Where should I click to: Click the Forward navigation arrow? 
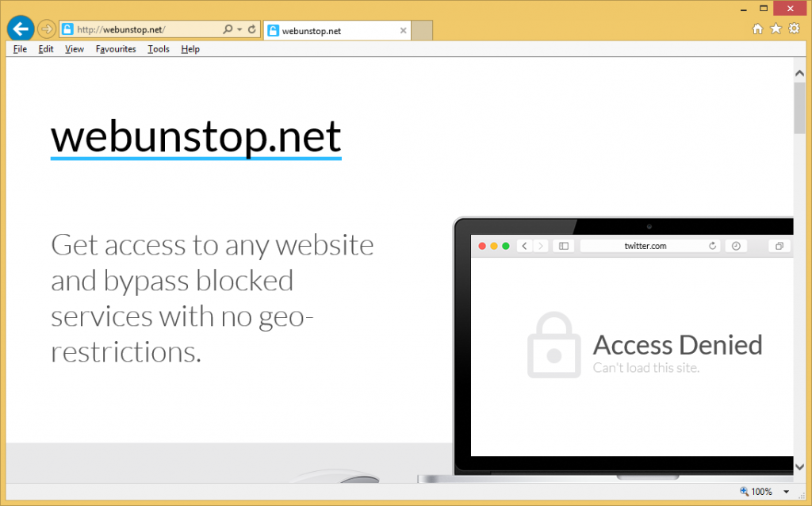(47, 29)
